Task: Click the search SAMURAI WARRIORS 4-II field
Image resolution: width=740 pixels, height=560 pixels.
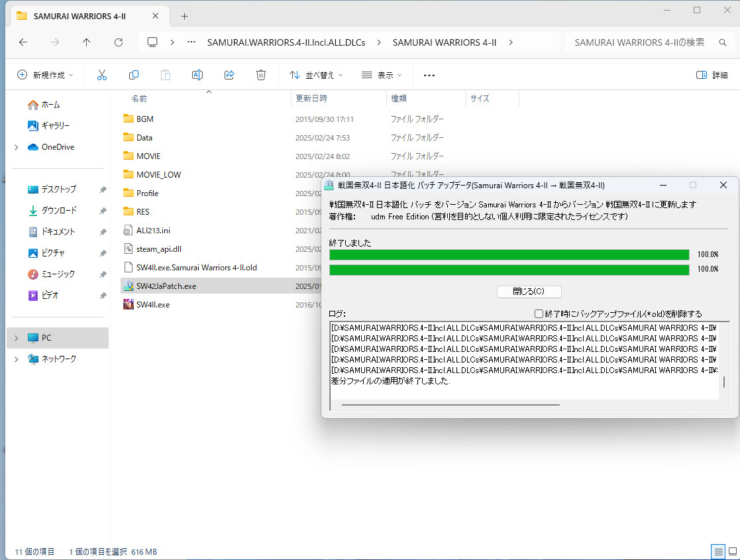Action: click(639, 42)
